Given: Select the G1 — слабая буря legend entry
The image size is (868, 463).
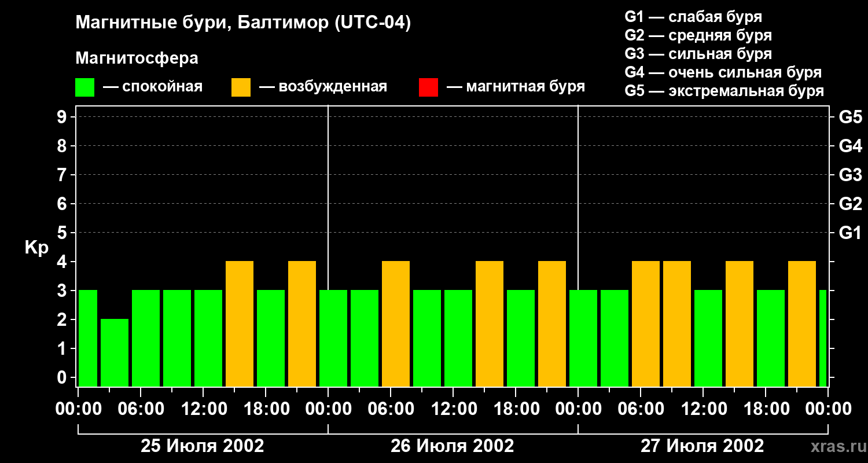Looking at the screenshot, I should (x=693, y=17).
